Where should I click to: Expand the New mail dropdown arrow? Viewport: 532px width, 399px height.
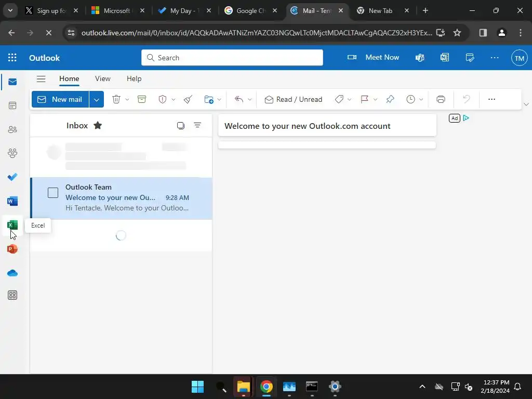tap(97, 99)
